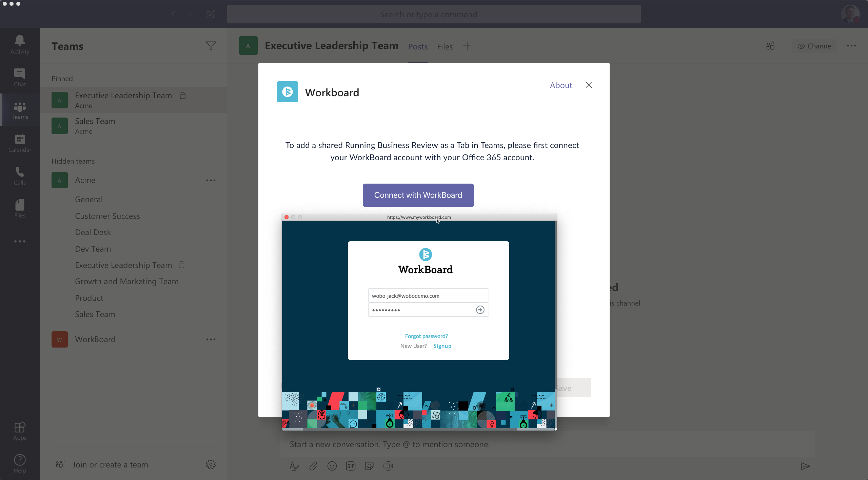Send the message with arrow icon
The height and width of the screenshot is (480, 868).
pos(805,466)
